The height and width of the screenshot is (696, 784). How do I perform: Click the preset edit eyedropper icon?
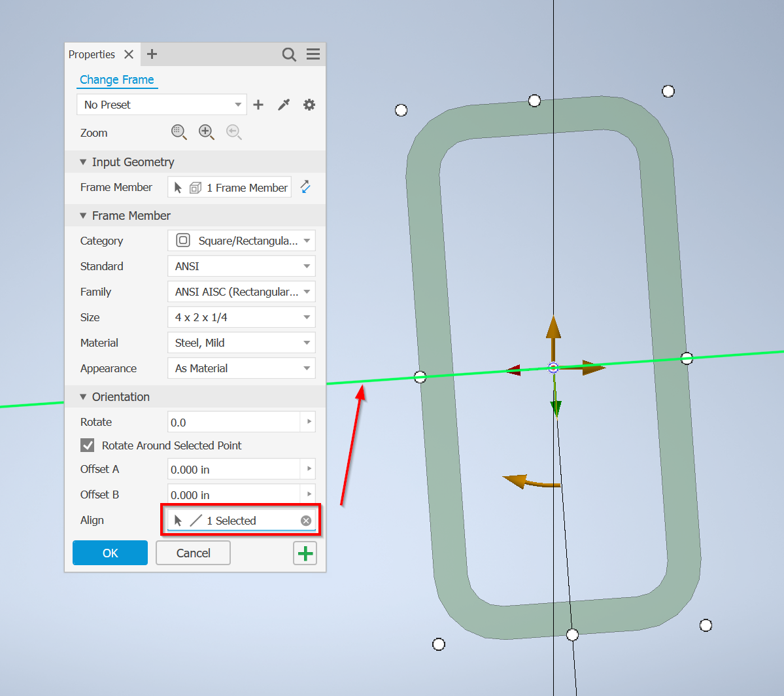click(284, 105)
